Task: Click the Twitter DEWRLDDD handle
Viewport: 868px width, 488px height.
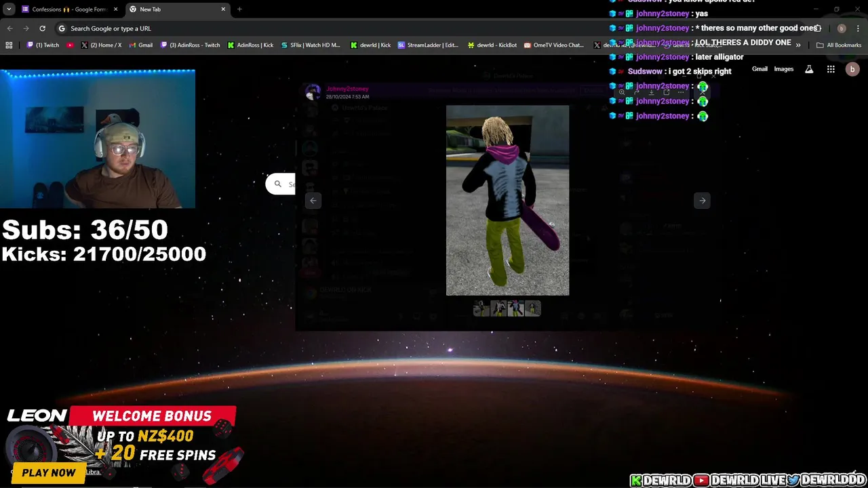Action: tap(827, 481)
